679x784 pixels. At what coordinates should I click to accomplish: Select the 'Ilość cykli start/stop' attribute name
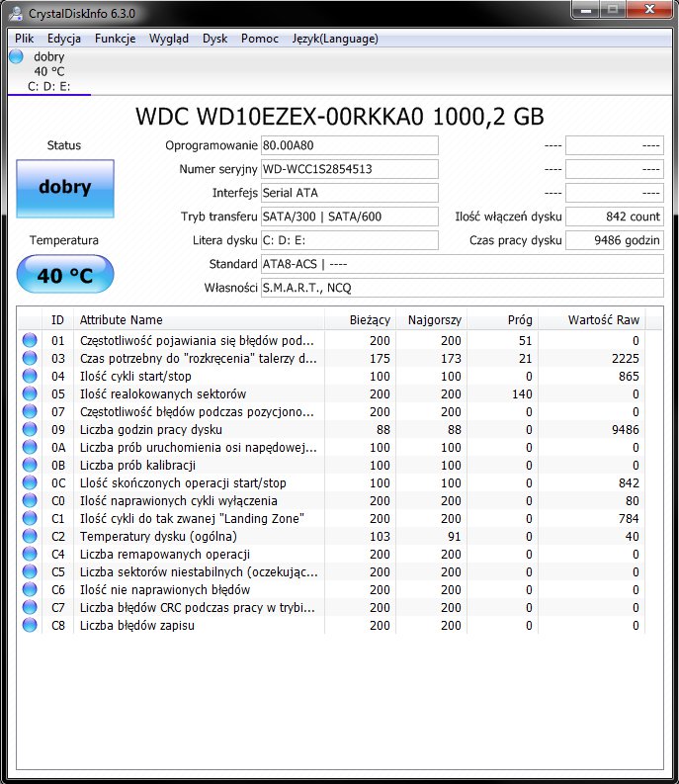[x=135, y=376]
